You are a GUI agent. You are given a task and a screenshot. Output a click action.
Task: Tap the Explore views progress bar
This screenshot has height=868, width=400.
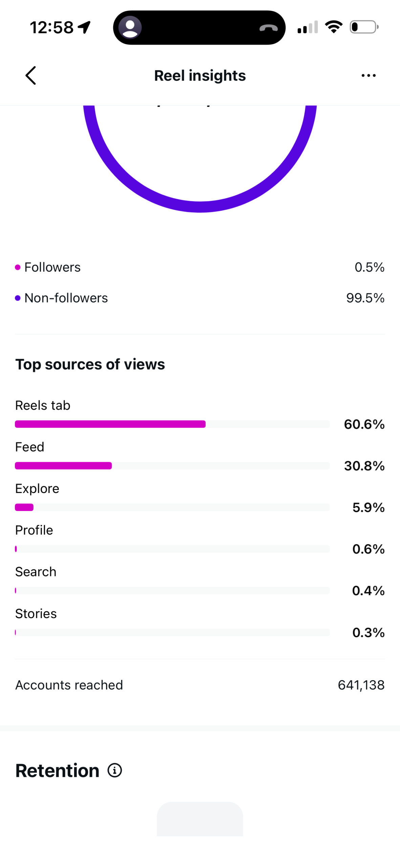(172, 507)
